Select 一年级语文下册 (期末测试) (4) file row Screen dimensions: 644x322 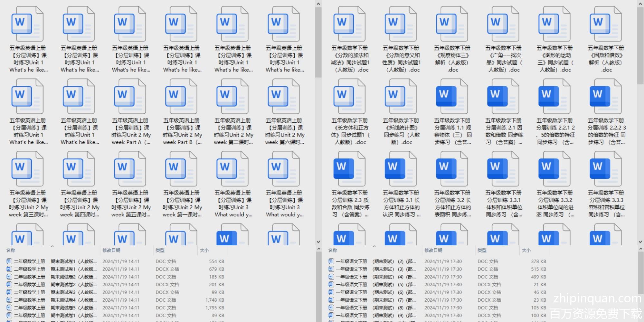tap(437, 277)
